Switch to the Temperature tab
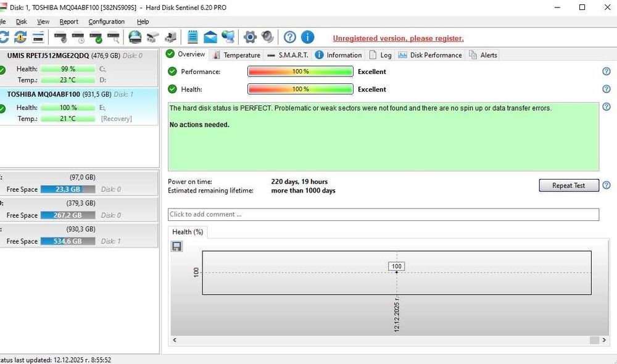617x364 pixels. click(x=236, y=55)
